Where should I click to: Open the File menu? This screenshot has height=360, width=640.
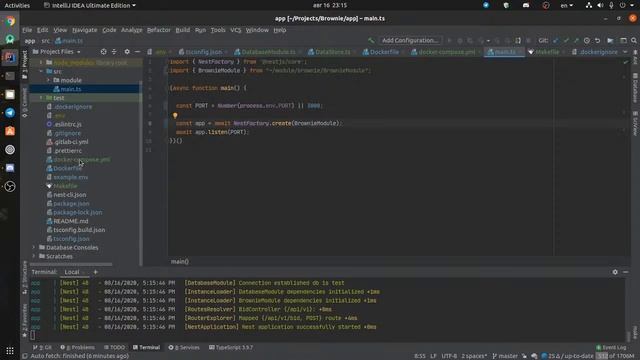point(27,30)
